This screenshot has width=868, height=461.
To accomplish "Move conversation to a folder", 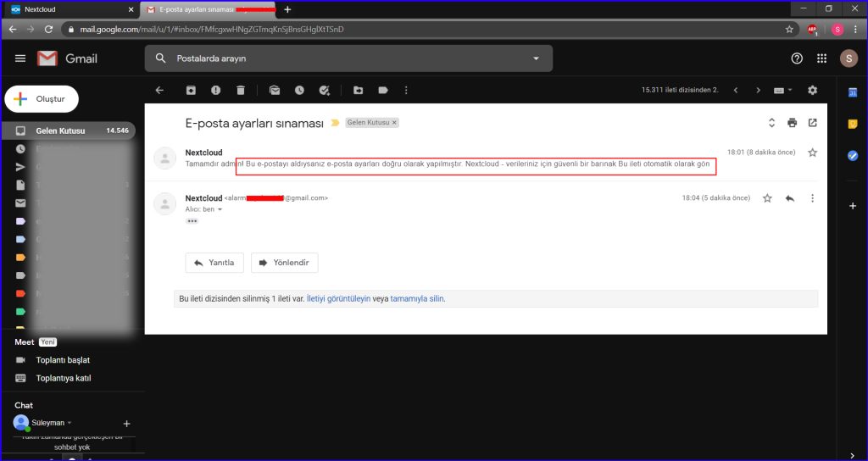I will pyautogui.click(x=359, y=90).
